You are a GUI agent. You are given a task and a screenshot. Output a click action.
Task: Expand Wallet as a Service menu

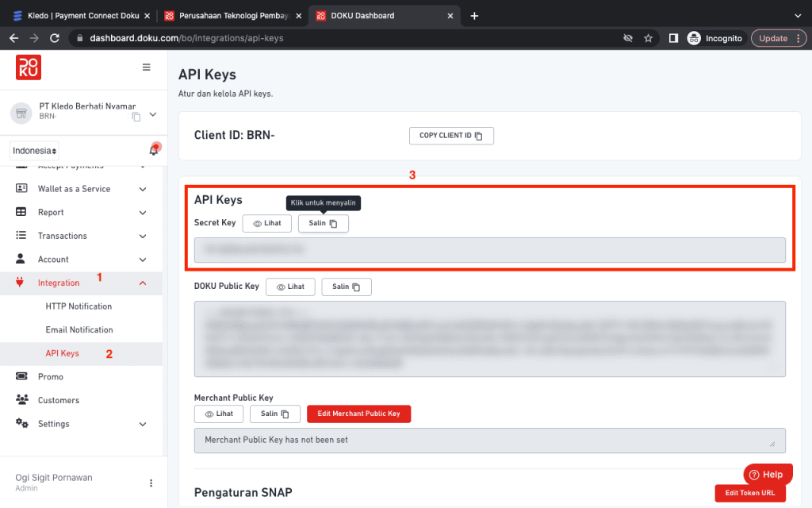(143, 189)
